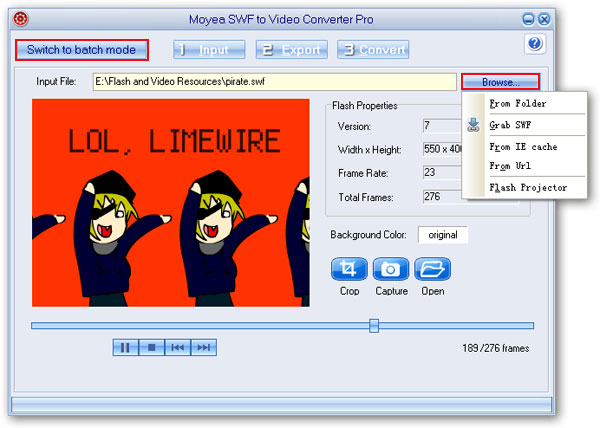Switch to batch mode
The width and height of the screenshot is (600, 428).
82,50
